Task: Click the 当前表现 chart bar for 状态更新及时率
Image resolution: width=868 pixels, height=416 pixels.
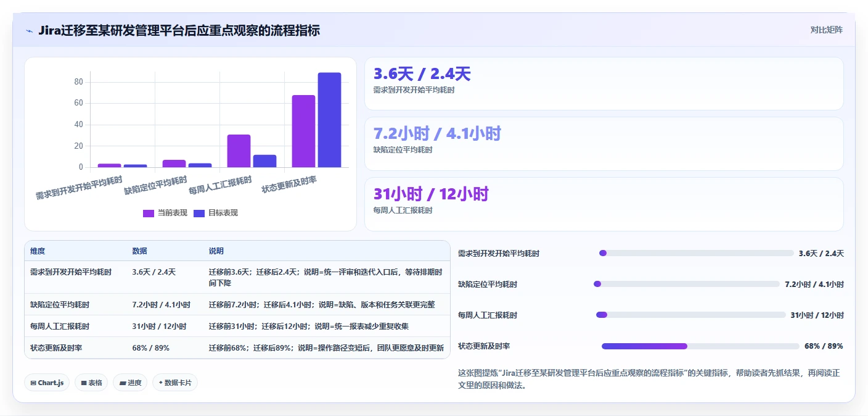Action: click(303, 131)
